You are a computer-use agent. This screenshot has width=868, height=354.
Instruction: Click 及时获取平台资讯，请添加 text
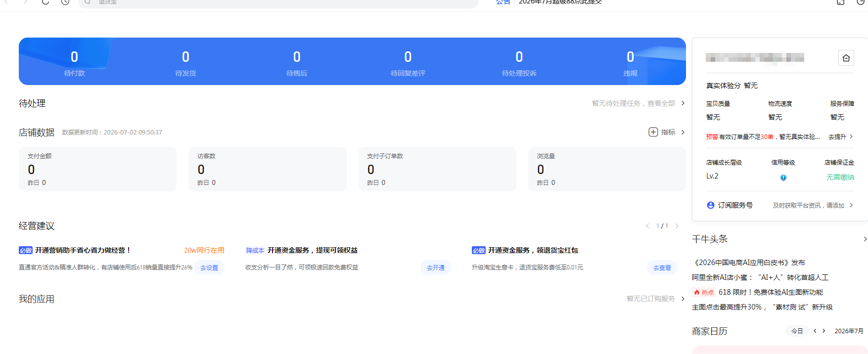coord(809,205)
